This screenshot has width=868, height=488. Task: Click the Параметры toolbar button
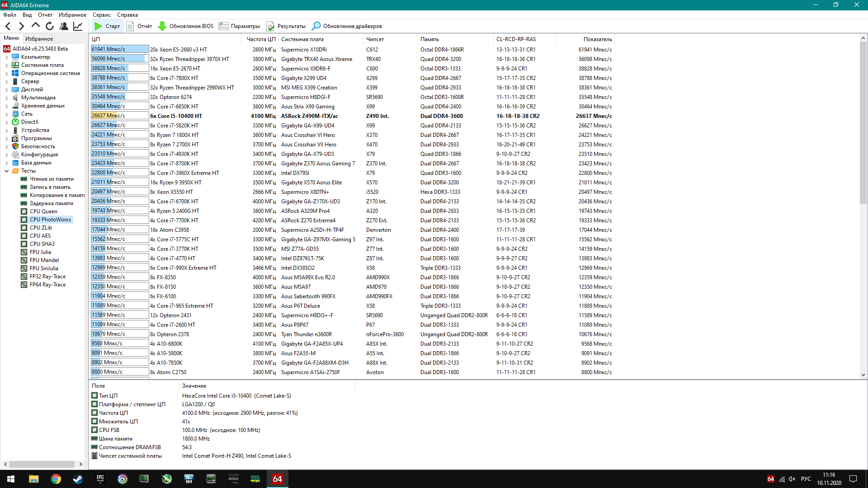click(240, 26)
